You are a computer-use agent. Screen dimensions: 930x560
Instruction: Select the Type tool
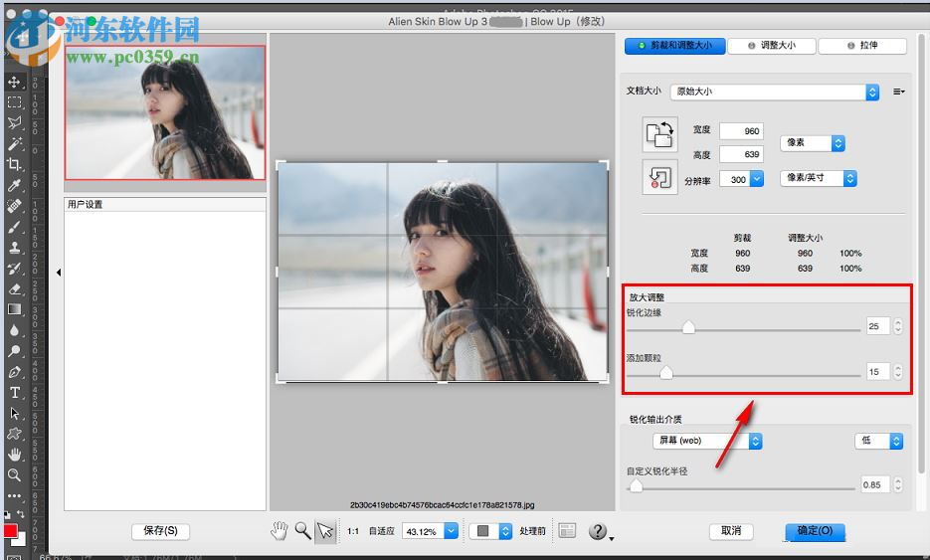(14, 393)
